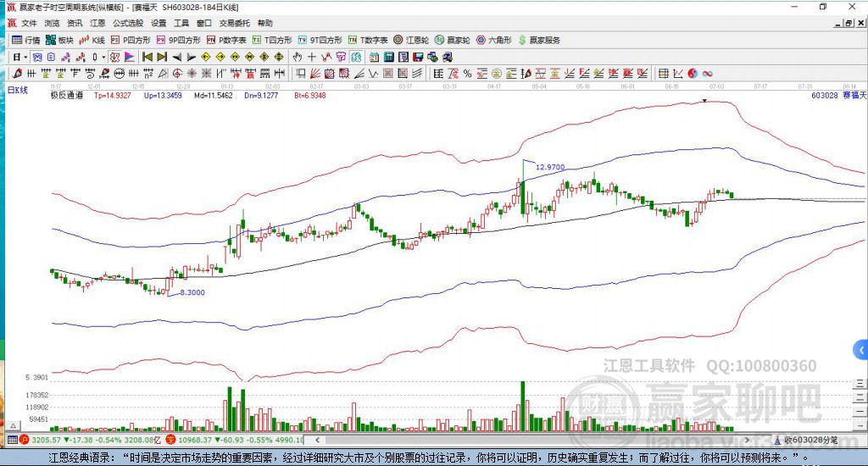The image size is (868, 466).
Task: Select the Gann fan lines icon
Action: (315, 73)
